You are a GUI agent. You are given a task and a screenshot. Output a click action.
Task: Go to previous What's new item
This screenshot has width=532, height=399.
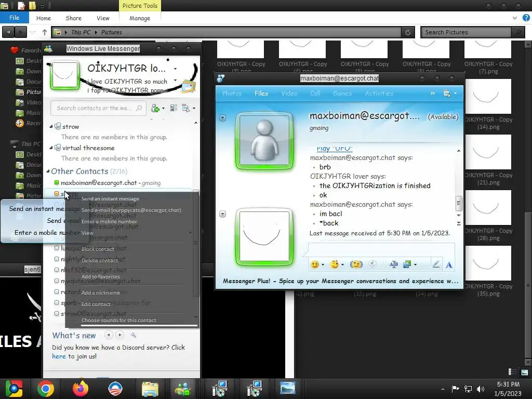[x=109, y=335]
